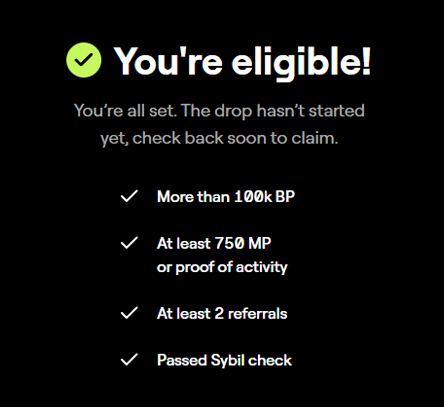Select the More than 100k BP requirement
444x407 pixels.
click(226, 197)
